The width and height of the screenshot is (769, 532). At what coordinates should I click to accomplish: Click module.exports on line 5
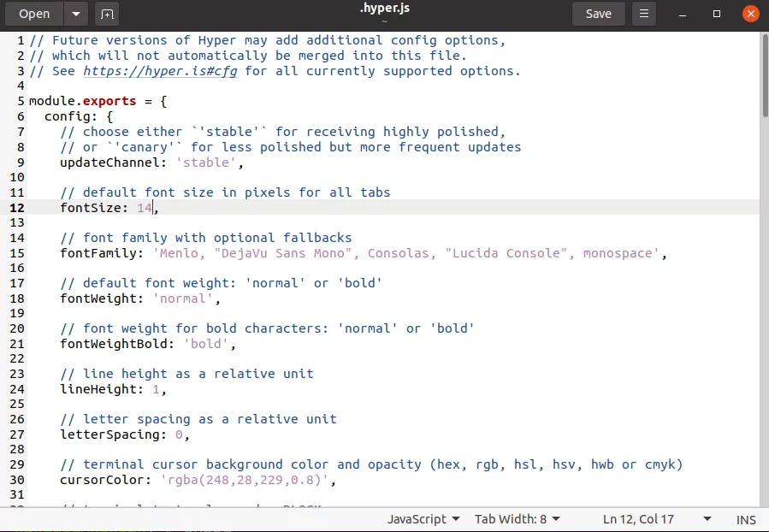(x=82, y=101)
